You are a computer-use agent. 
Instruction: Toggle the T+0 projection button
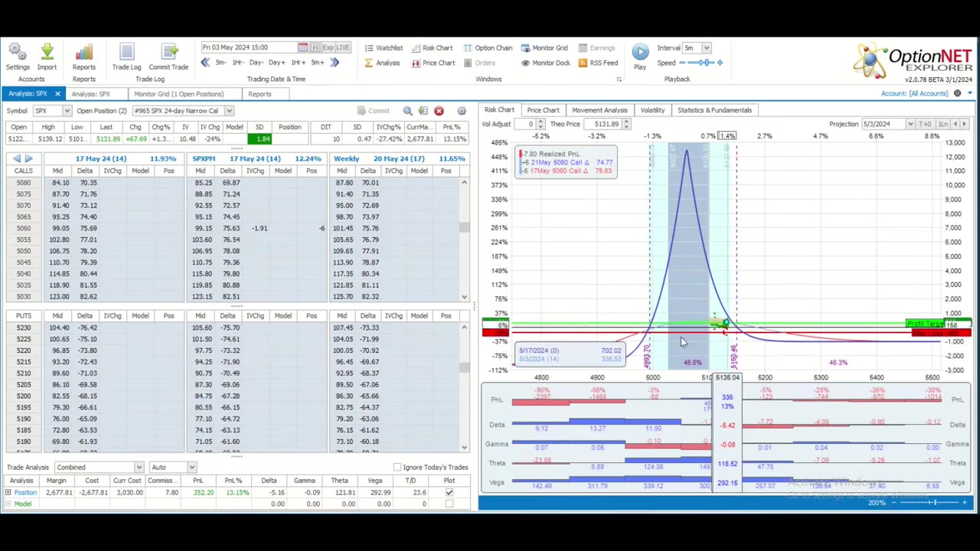tap(925, 124)
